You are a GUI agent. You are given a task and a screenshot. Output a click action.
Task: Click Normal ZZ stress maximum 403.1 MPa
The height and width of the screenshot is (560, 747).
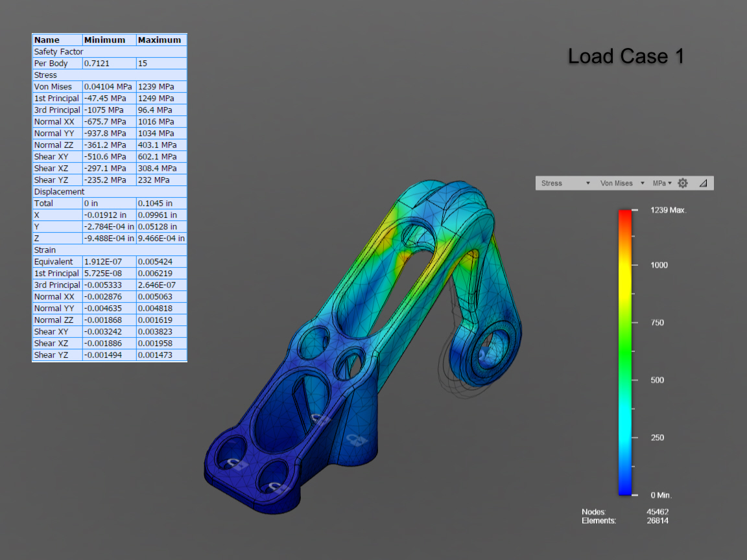pyautogui.click(x=161, y=145)
